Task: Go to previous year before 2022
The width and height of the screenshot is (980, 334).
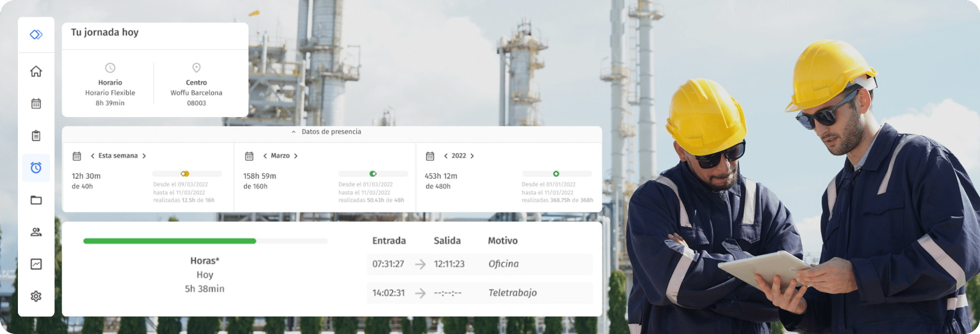Action: click(446, 156)
